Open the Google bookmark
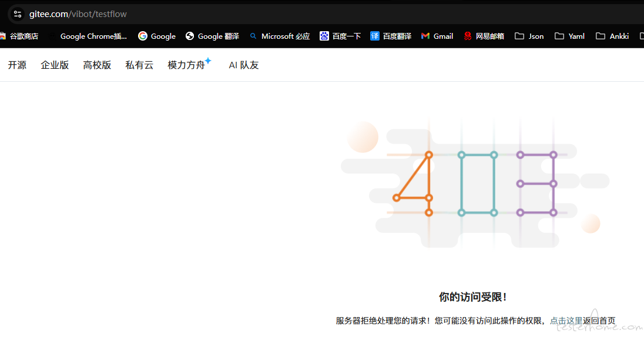This screenshot has height=340, width=644. 157,36
